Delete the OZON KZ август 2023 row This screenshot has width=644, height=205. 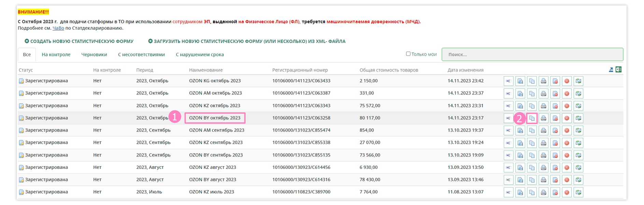567,167
